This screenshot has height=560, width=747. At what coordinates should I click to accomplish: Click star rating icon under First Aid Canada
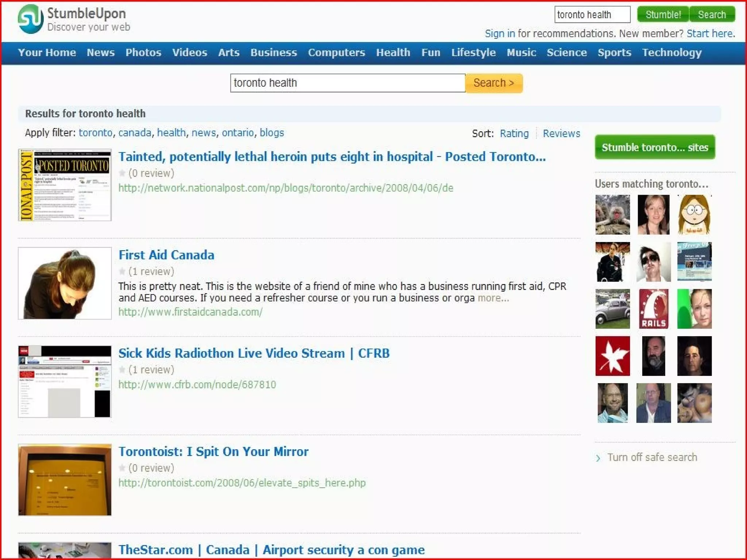(x=122, y=271)
